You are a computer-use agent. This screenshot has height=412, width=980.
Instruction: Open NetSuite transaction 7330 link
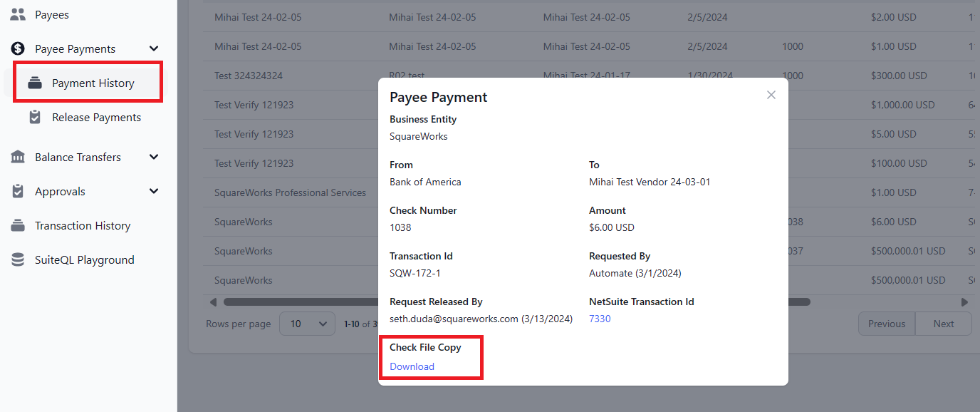coord(600,319)
